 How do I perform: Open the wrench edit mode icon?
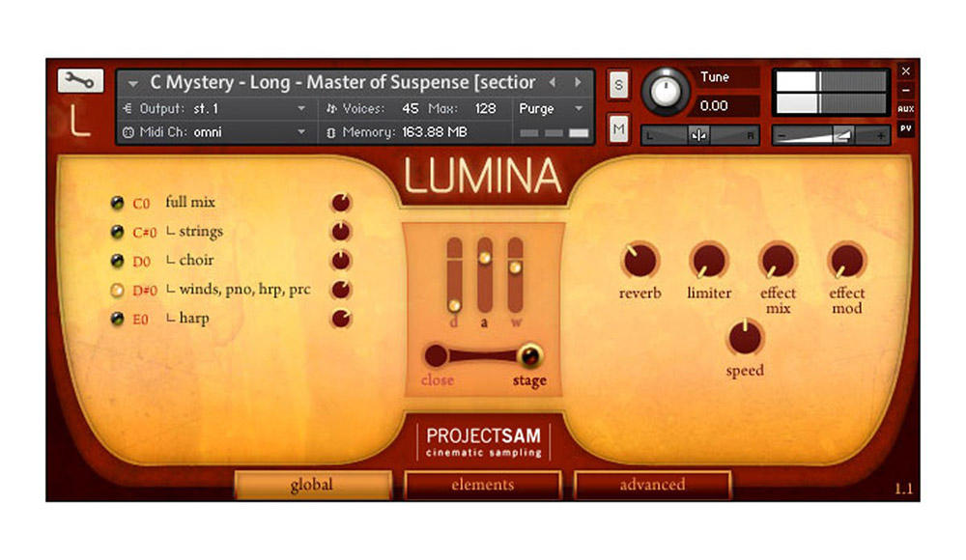coord(80,82)
